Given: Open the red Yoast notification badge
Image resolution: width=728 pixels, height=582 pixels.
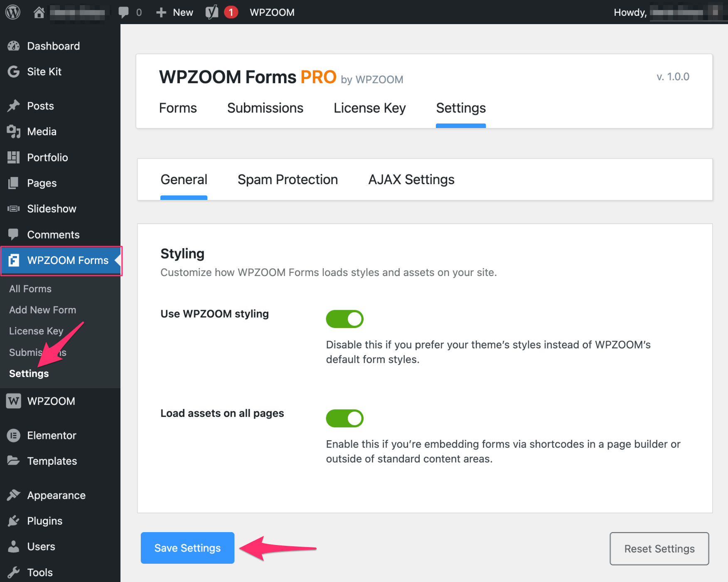Looking at the screenshot, I should pos(231,12).
